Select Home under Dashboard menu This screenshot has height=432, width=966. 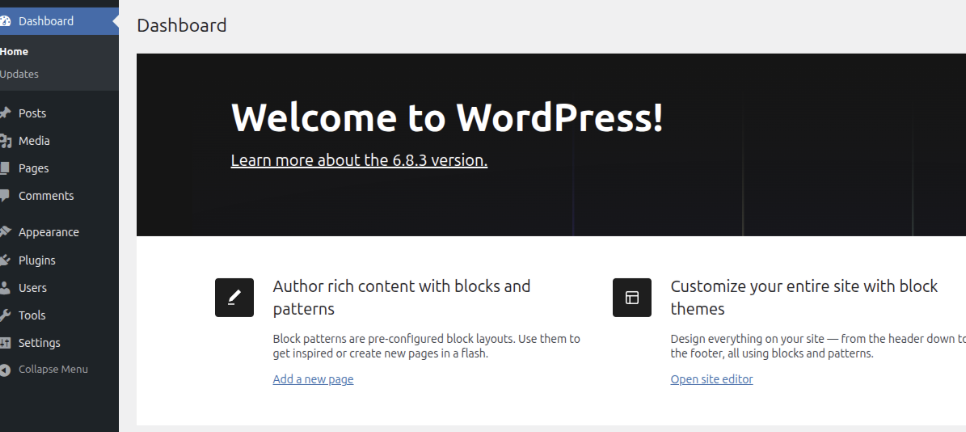click(x=14, y=52)
